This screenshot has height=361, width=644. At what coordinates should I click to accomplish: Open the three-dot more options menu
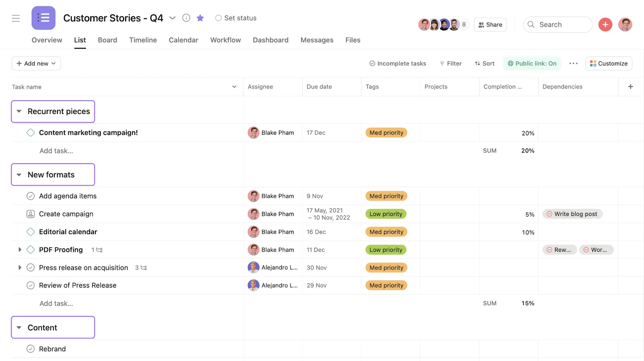click(x=573, y=64)
